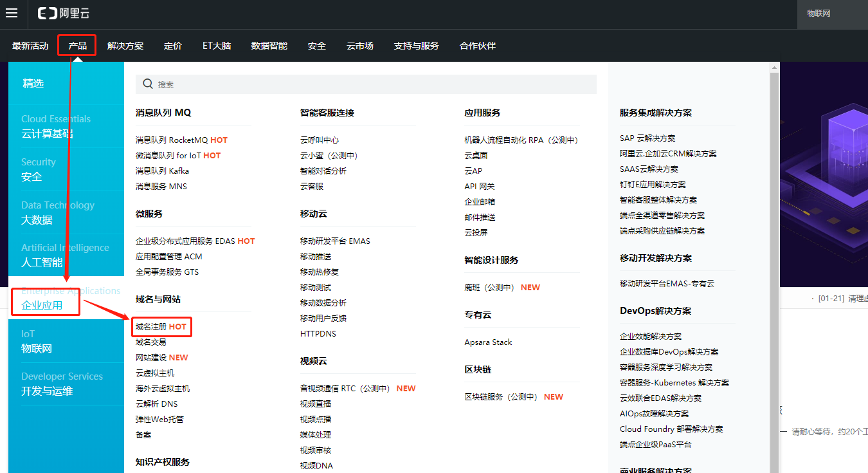Open 备案 link

coord(143,434)
